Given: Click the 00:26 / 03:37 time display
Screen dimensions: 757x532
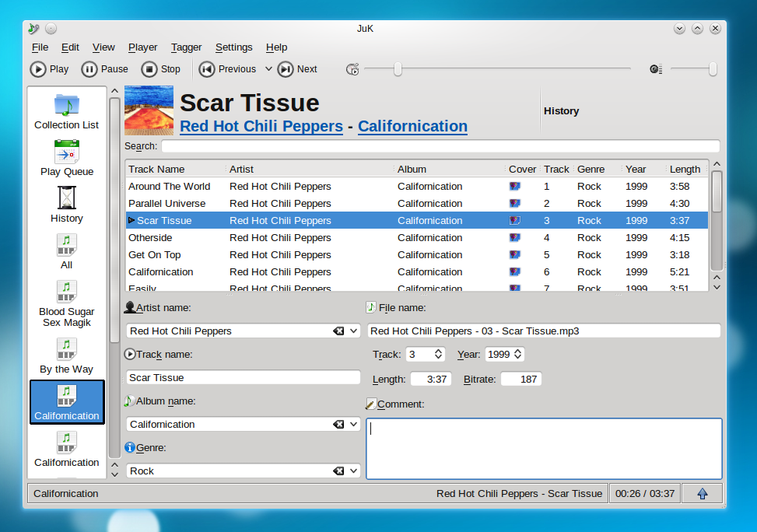Looking at the screenshot, I should [644, 493].
